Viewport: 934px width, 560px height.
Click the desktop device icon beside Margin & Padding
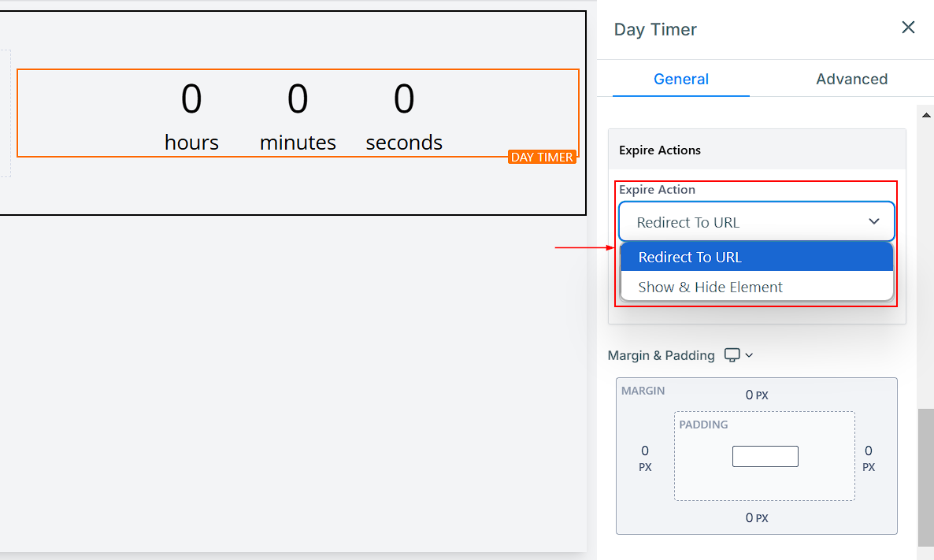tap(732, 355)
